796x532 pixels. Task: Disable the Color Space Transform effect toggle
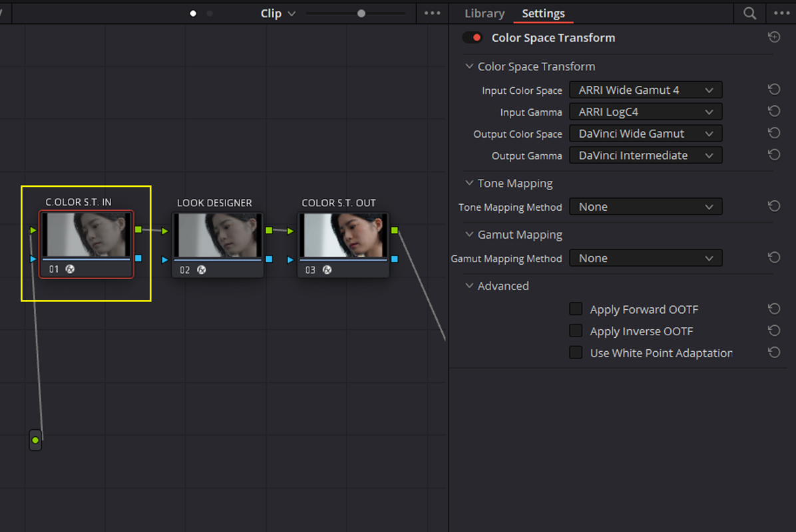tap(473, 37)
